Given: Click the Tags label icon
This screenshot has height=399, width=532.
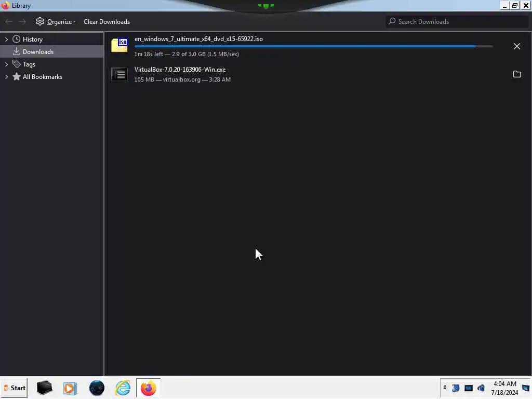Looking at the screenshot, I should pos(16,64).
